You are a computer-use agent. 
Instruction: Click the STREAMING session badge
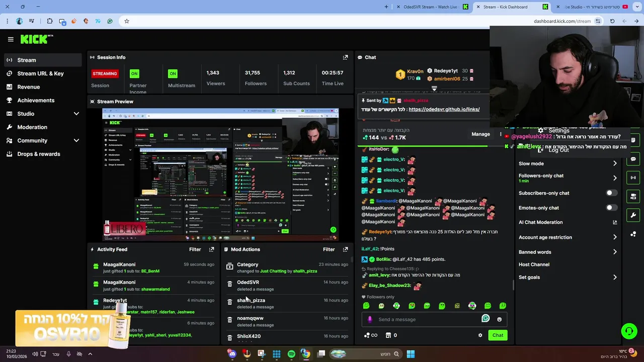click(105, 73)
